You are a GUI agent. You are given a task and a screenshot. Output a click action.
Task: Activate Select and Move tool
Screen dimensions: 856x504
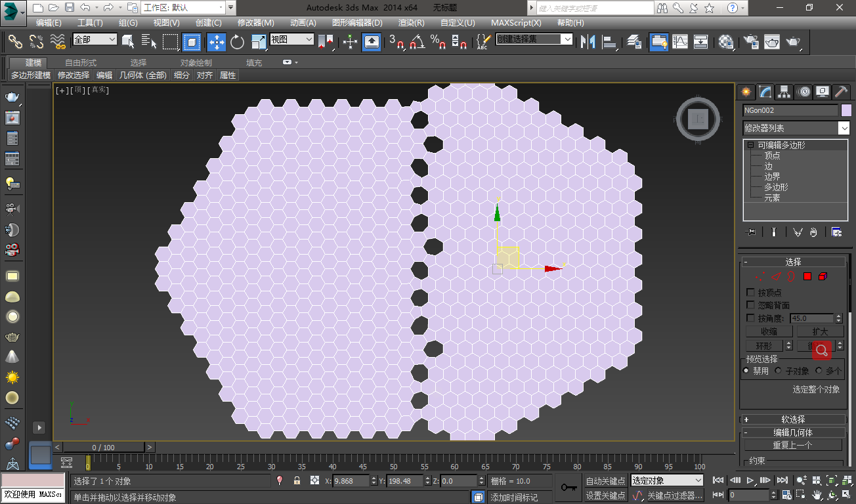(x=216, y=41)
